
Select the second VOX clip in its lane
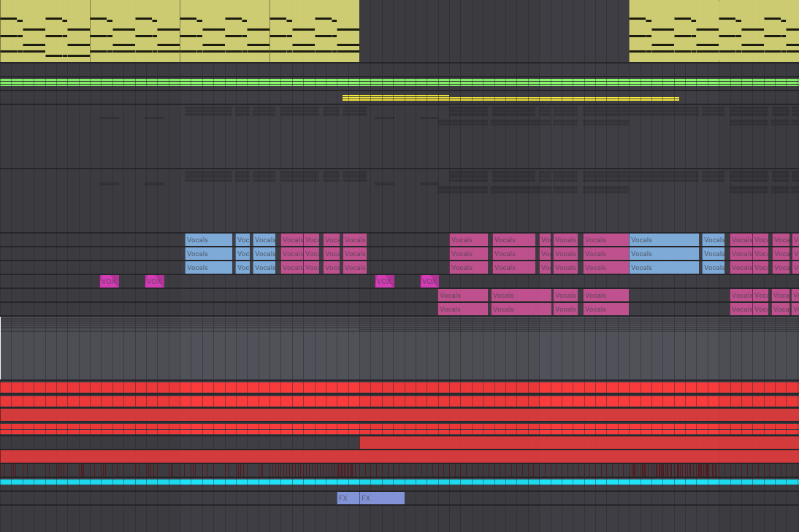point(155,281)
